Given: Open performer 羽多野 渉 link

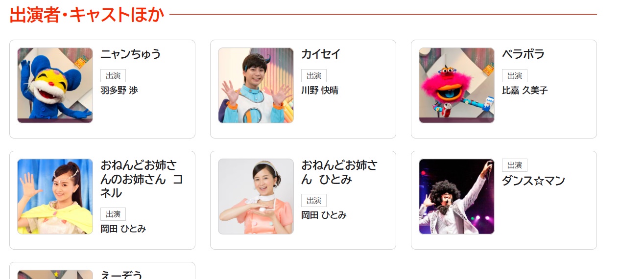Looking at the screenshot, I should pyautogui.click(x=119, y=91).
